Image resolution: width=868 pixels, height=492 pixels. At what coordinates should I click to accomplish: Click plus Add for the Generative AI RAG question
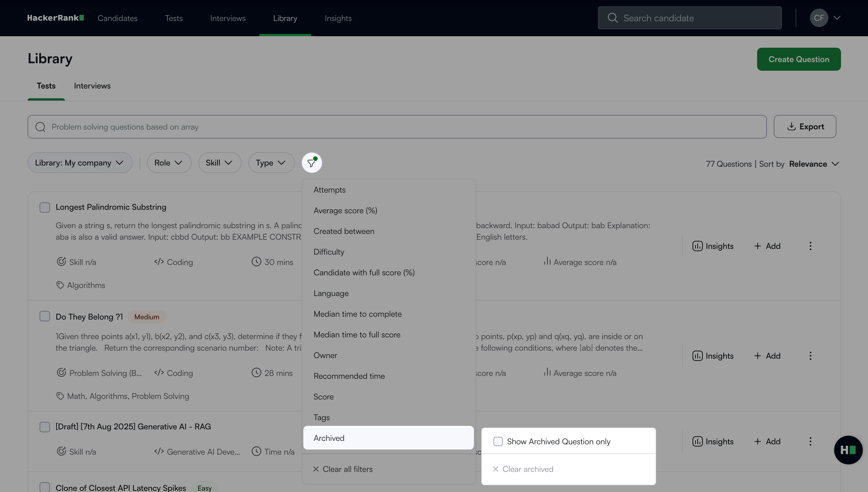coord(767,441)
